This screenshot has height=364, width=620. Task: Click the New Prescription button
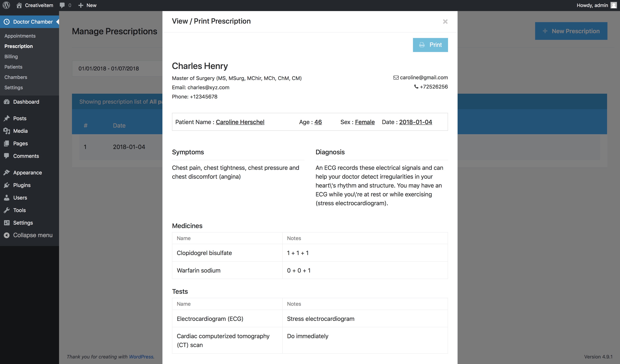pyautogui.click(x=571, y=31)
